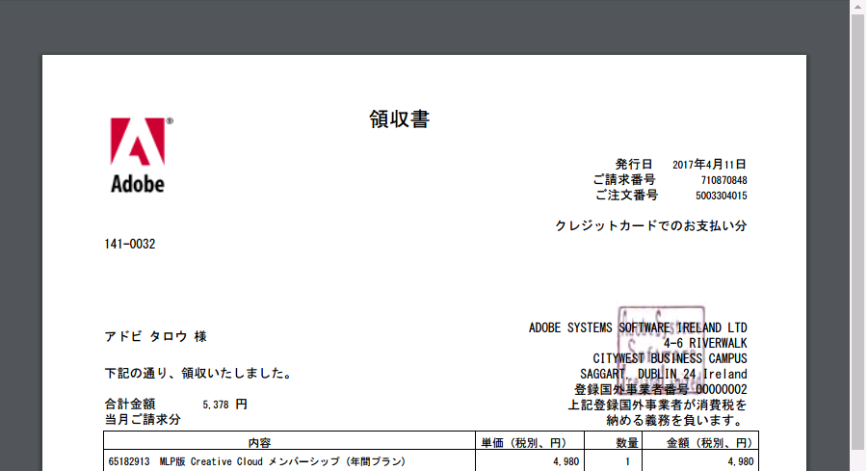868x471 pixels.
Task: Click the 上記登録国外事業者が消費税を line
Action: pos(658,406)
